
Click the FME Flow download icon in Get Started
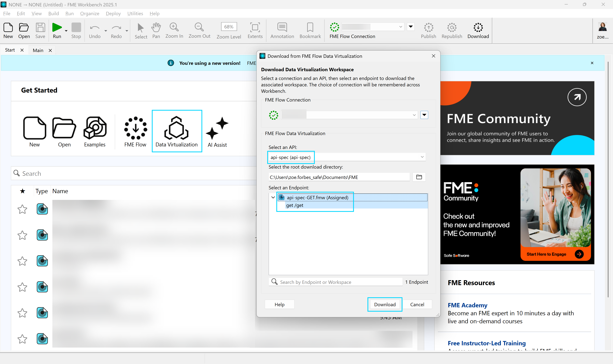point(136,128)
